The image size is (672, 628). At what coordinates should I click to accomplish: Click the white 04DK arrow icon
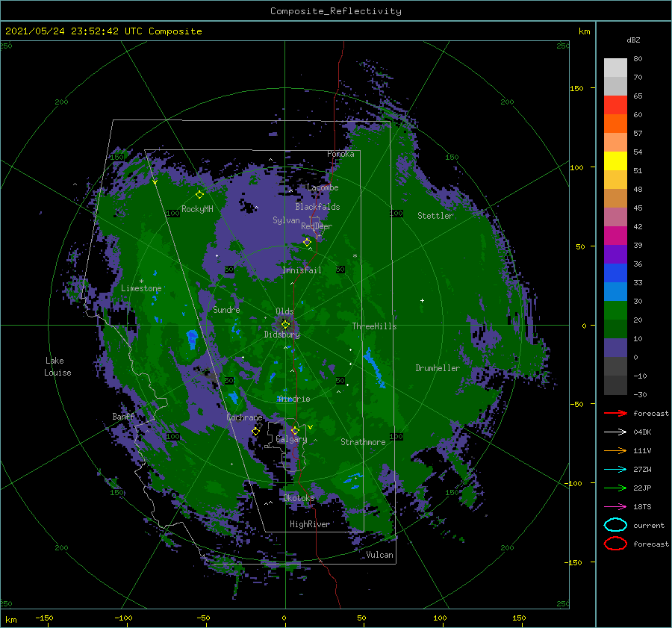coord(615,432)
